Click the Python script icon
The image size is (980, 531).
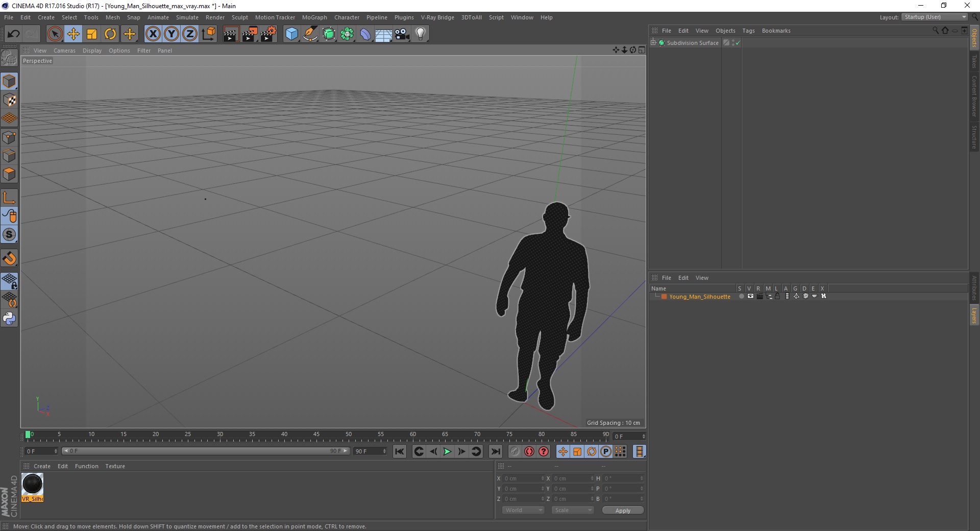(x=9, y=319)
